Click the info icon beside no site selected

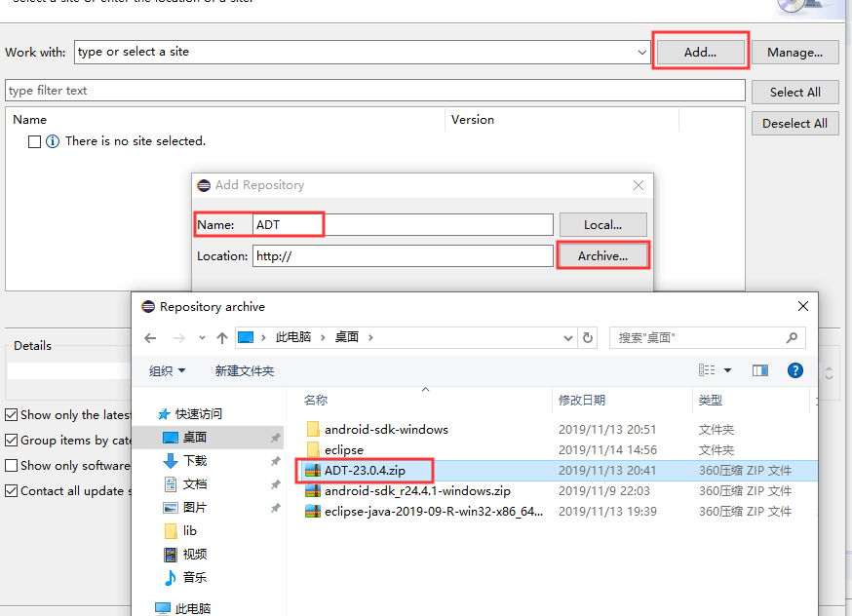(53, 141)
